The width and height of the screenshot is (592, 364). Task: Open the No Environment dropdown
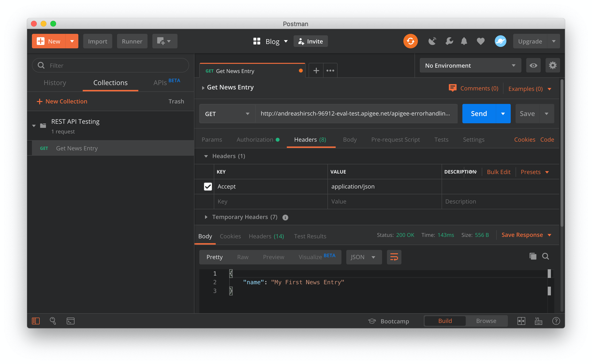click(x=470, y=65)
